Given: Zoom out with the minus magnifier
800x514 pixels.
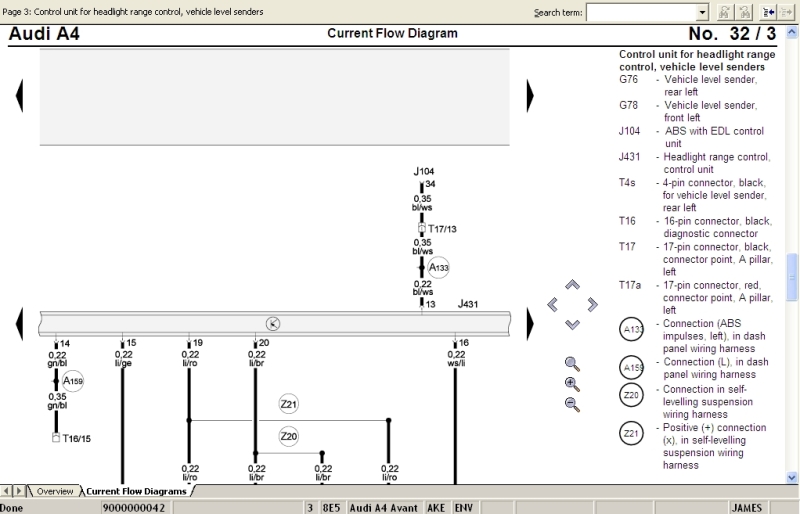Looking at the screenshot, I should 572,403.
